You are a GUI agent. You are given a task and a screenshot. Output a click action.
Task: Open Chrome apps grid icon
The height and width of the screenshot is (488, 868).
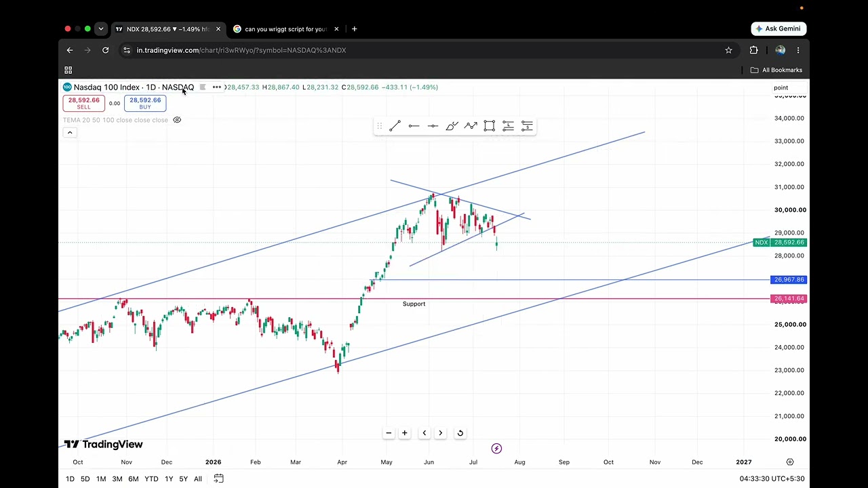coord(68,70)
